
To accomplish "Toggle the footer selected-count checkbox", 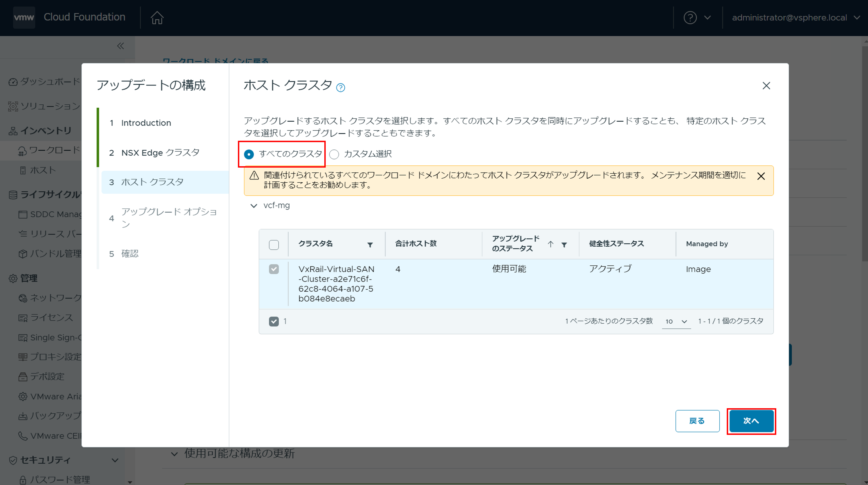I will (274, 321).
